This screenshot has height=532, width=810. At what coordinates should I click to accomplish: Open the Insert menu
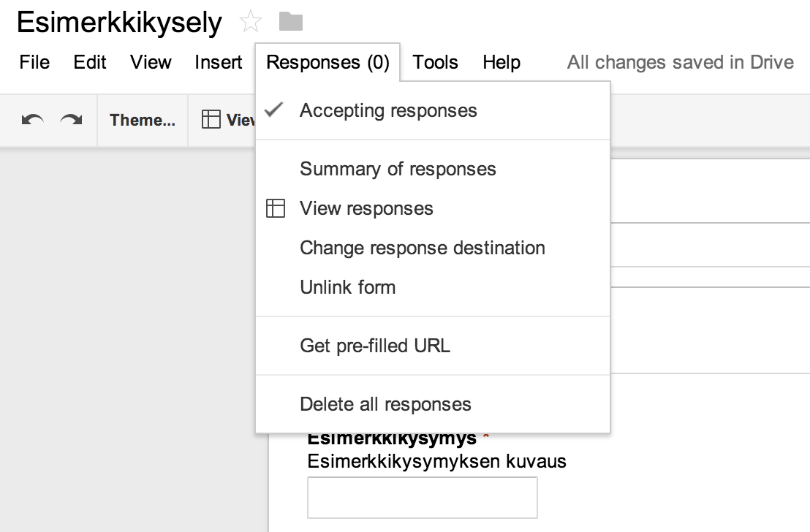point(218,63)
